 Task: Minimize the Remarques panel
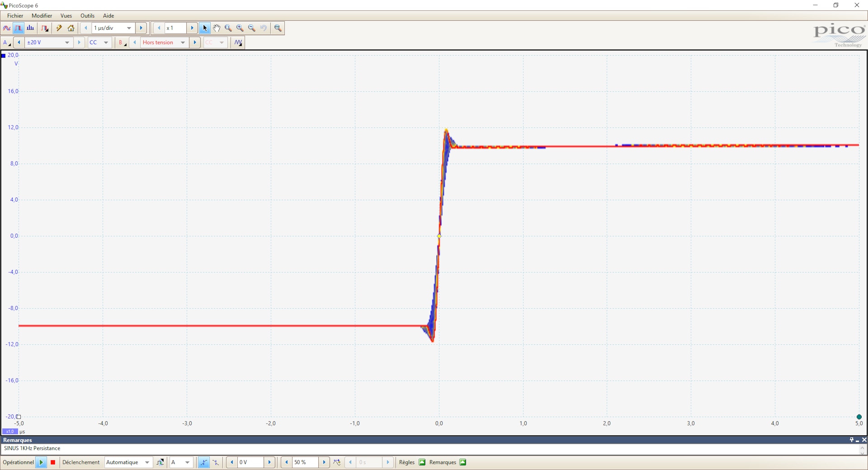[858, 440]
